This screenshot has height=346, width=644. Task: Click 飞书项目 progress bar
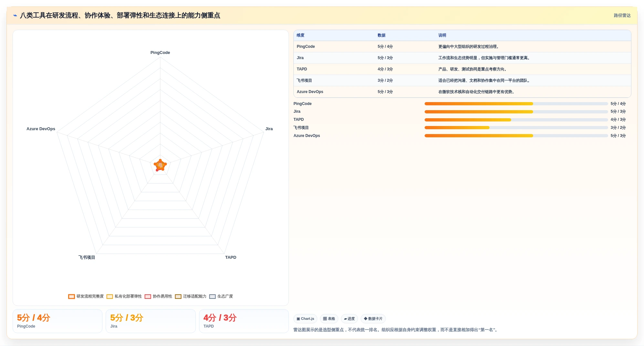(516, 128)
